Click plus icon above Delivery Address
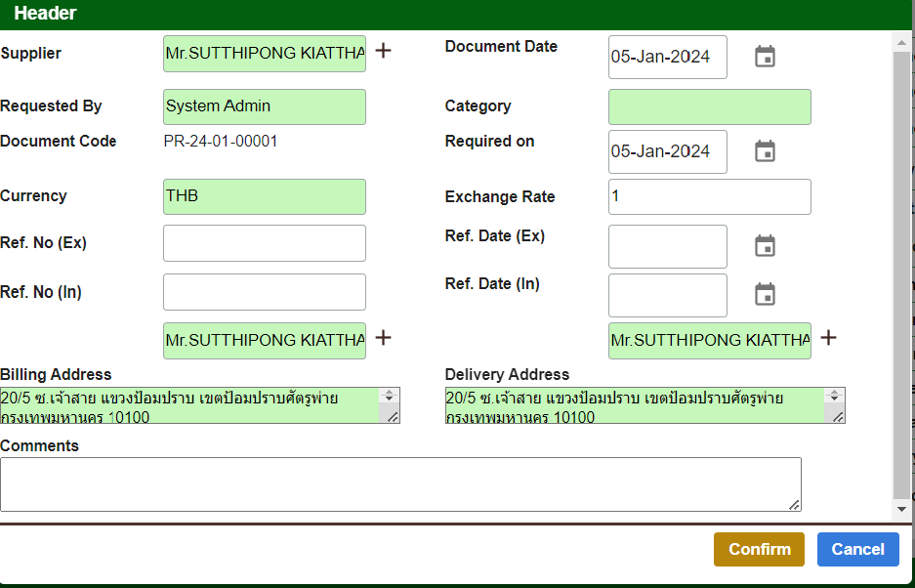Viewport: 915px width, 588px height. point(828,338)
